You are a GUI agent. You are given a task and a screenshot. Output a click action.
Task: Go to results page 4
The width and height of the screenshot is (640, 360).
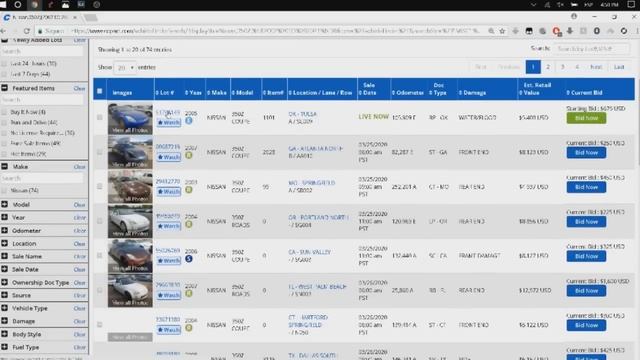(x=577, y=67)
